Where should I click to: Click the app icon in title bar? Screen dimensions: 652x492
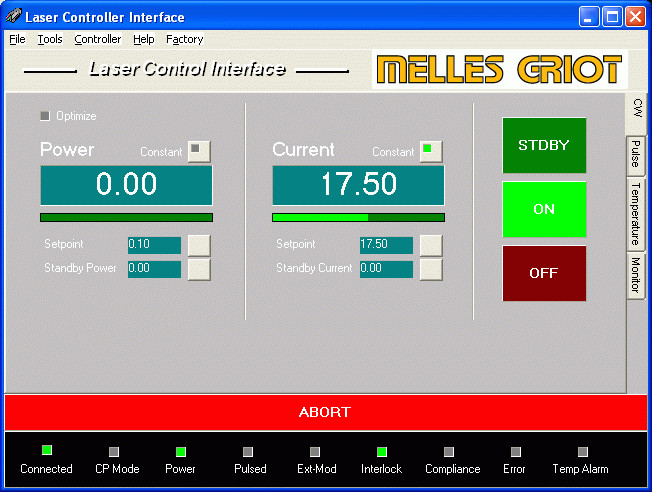click(x=13, y=16)
